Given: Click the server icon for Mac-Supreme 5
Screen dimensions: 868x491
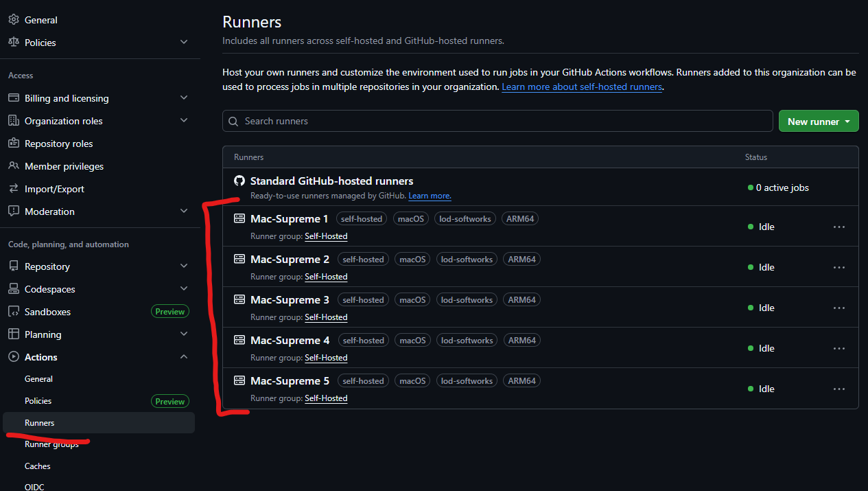Looking at the screenshot, I should 239,381.
